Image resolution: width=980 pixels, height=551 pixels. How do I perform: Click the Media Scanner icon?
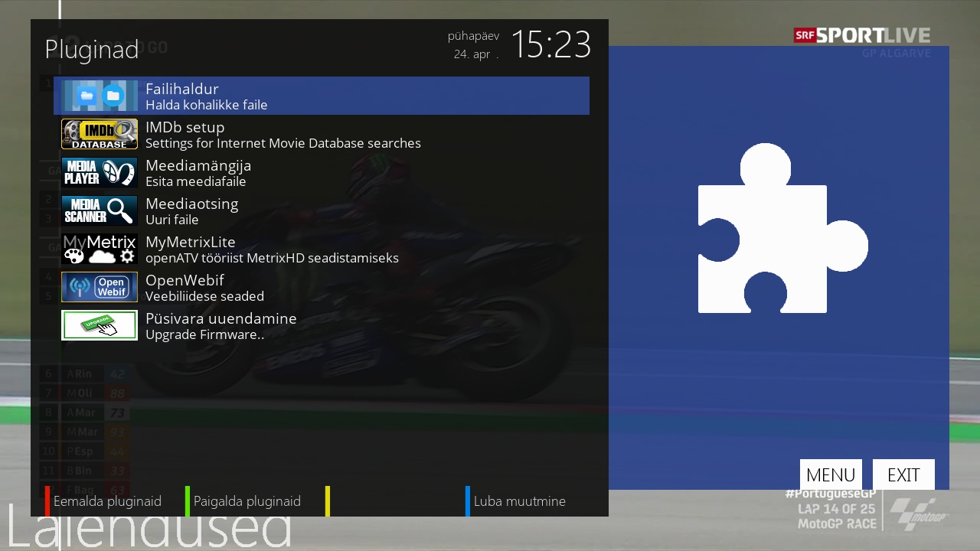(100, 210)
